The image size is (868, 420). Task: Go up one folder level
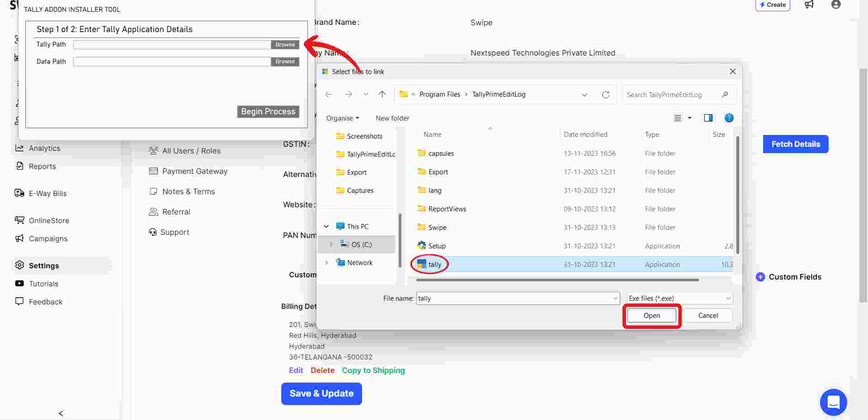pyautogui.click(x=382, y=94)
